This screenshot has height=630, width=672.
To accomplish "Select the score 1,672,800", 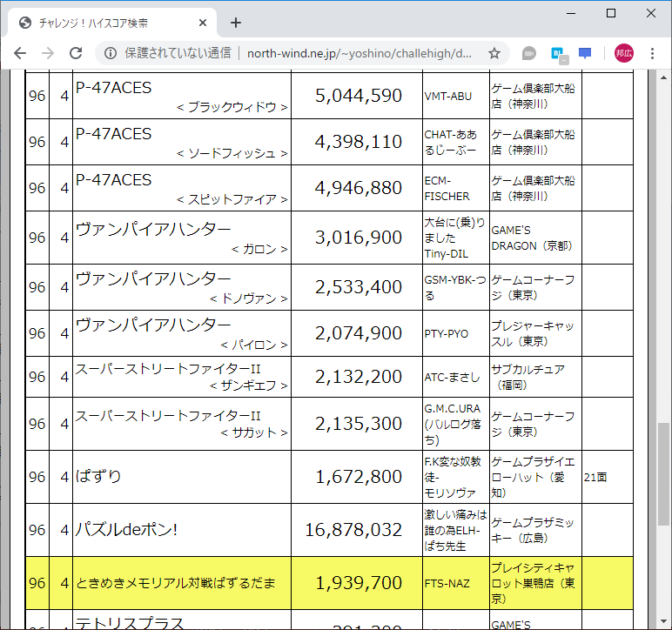I will [x=359, y=477].
